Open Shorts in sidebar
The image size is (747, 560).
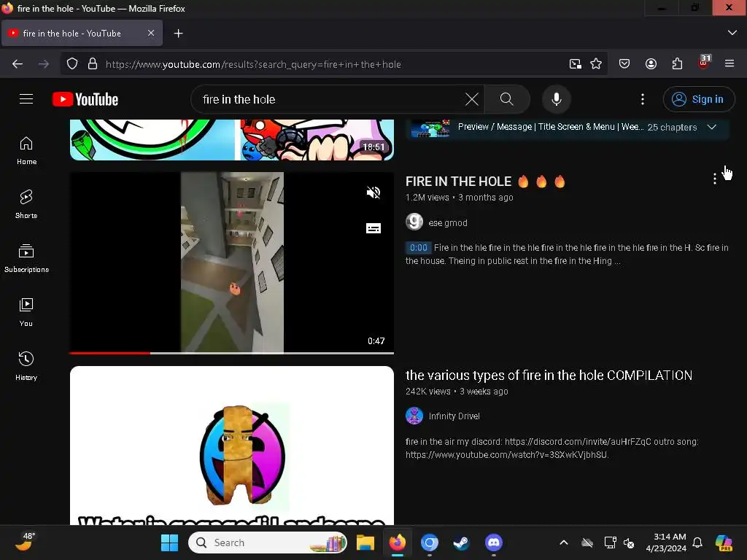[26, 204]
